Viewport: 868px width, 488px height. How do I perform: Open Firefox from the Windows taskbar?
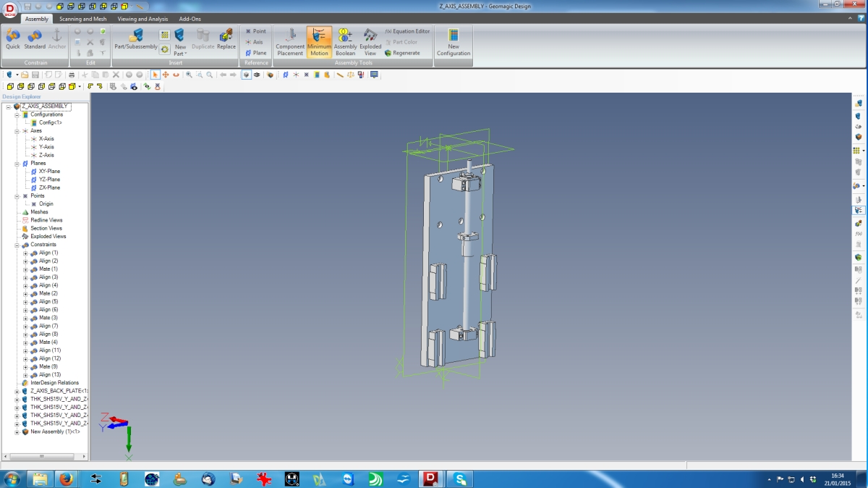66,479
